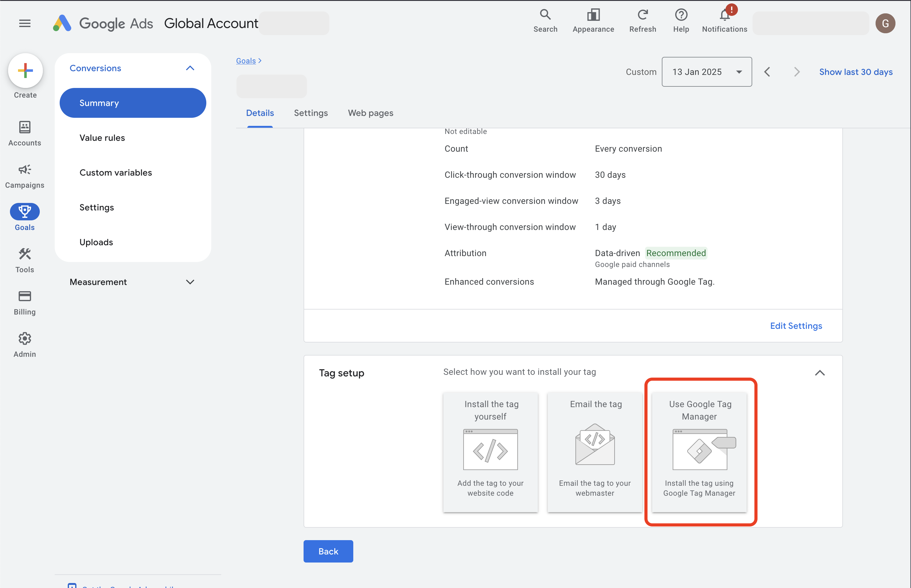Switch to the Settings tab

(311, 113)
